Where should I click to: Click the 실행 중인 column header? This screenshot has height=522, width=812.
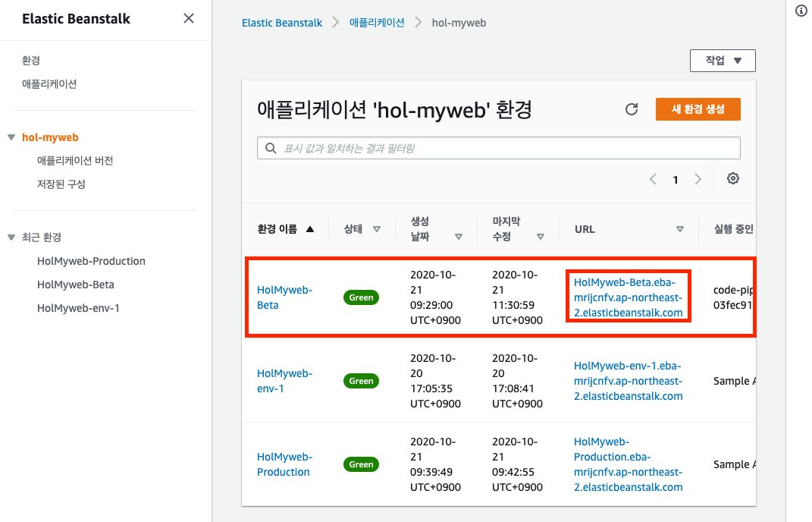734,229
